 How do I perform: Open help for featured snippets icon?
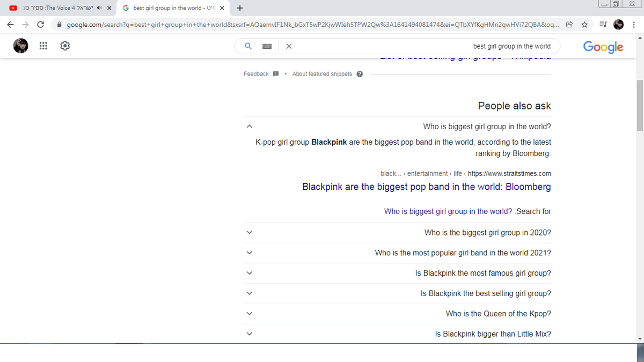pos(360,74)
